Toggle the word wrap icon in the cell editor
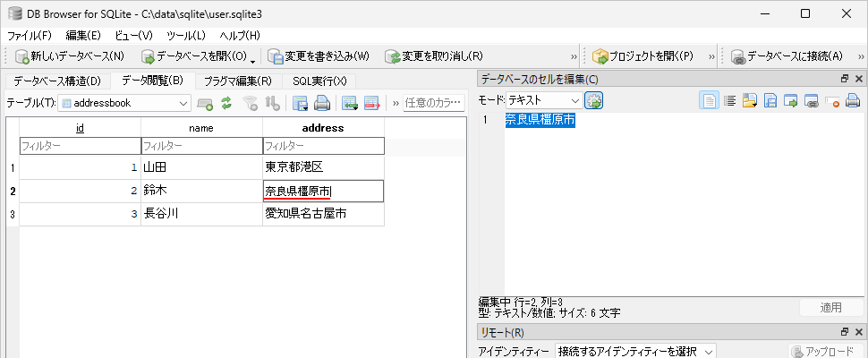 coord(730,101)
